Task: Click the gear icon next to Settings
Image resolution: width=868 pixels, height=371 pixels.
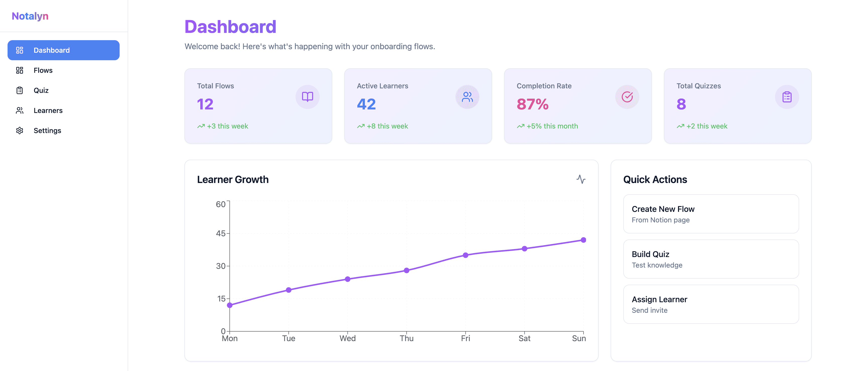Action: coord(20,131)
